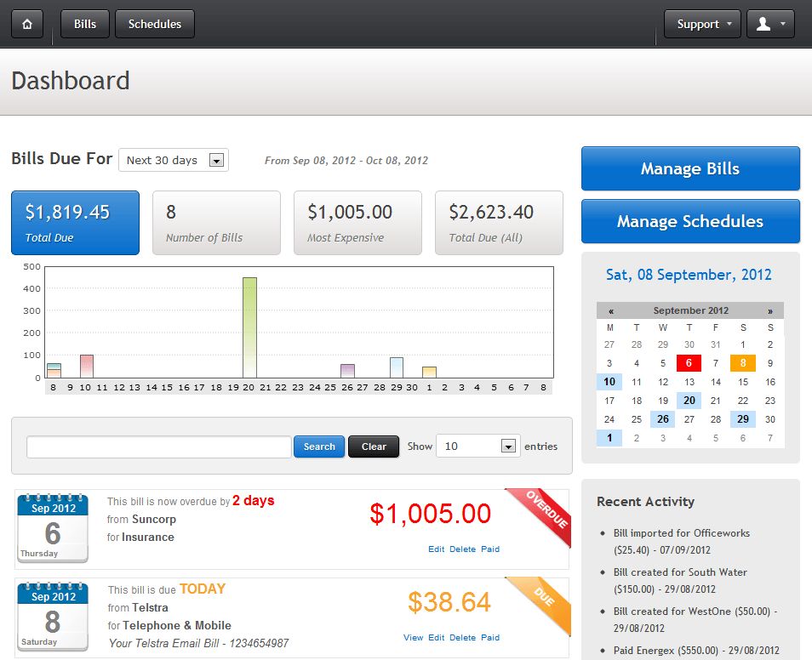The width and height of the screenshot is (812, 660).
Task: Switch to the Schedules section
Action: (154, 24)
